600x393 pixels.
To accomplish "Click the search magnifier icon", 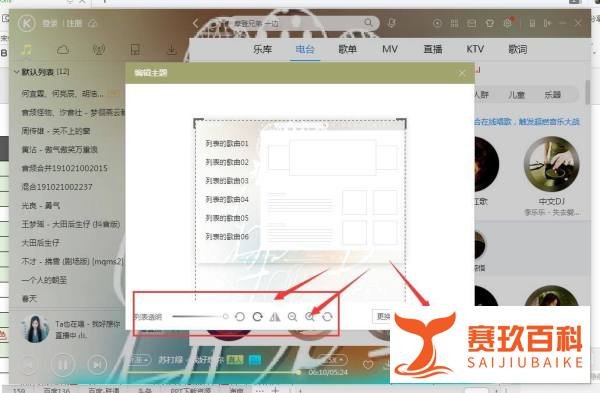I will coord(368,23).
